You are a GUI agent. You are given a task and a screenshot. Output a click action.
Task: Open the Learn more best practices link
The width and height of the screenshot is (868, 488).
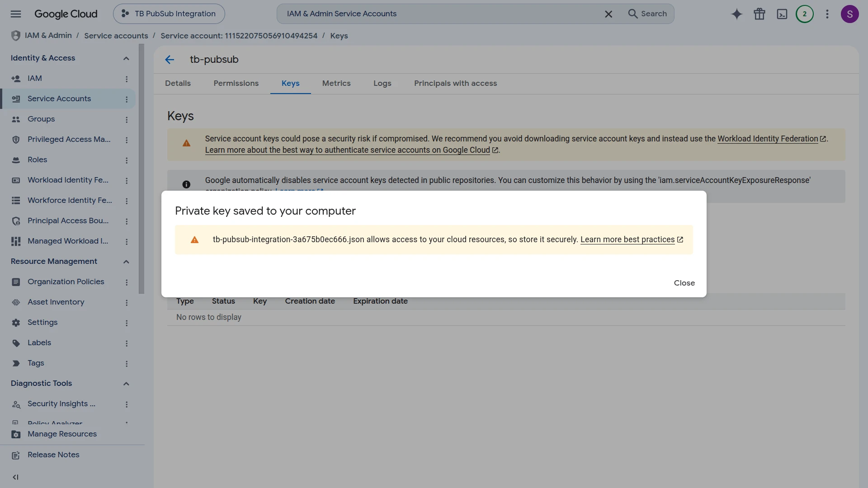632,239
